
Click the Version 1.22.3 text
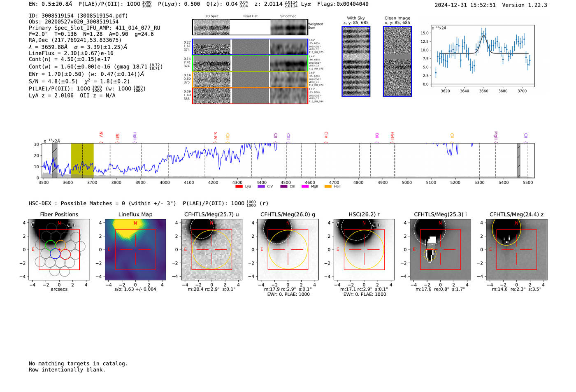(525, 5)
